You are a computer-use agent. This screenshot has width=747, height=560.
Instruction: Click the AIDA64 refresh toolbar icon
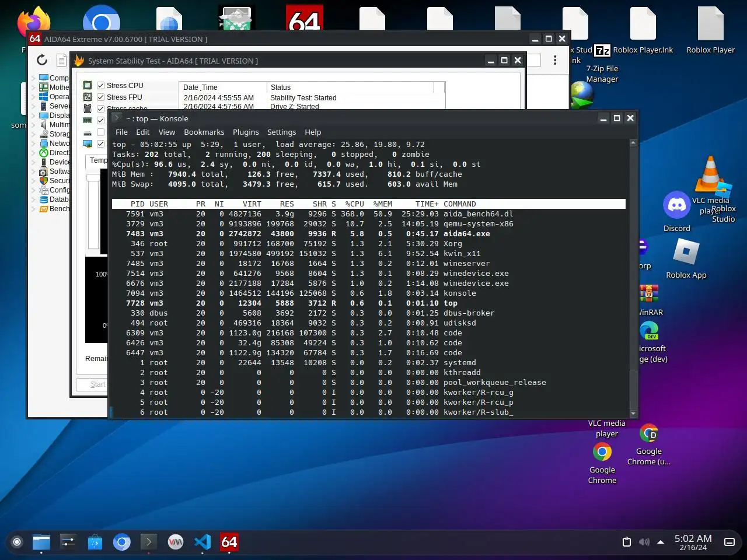coord(42,60)
